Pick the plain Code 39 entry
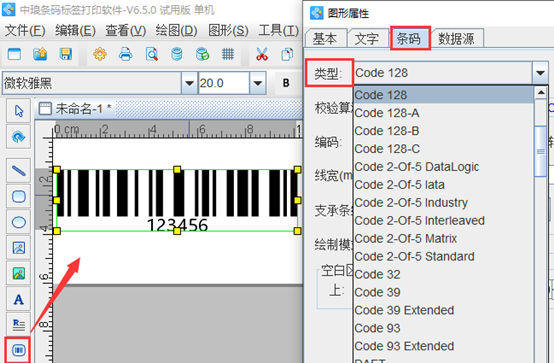554x363 pixels. 444,292
